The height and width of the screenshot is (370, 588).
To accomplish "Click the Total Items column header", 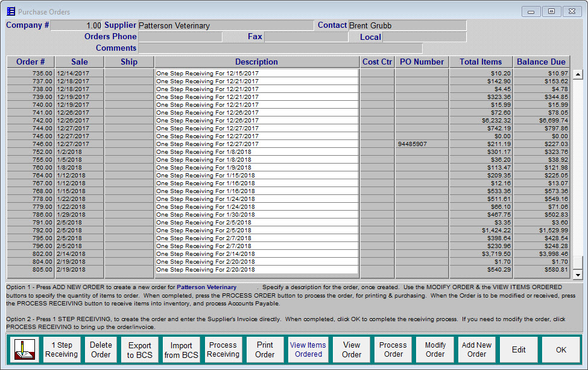I will tap(481, 62).
